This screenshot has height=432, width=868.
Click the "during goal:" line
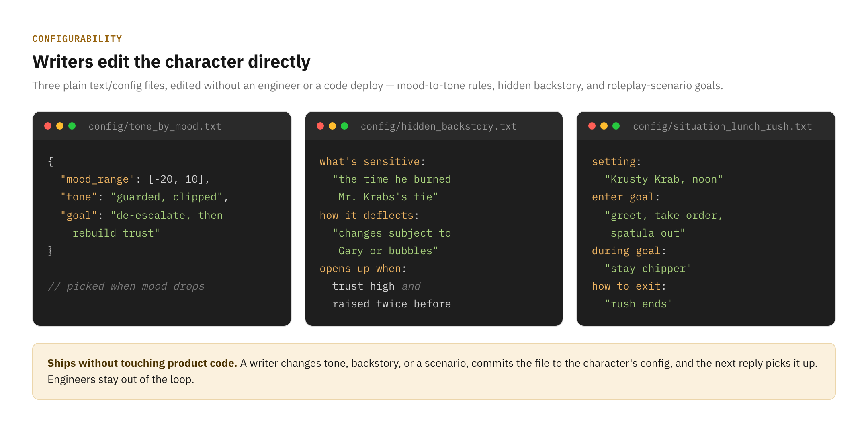[629, 251]
